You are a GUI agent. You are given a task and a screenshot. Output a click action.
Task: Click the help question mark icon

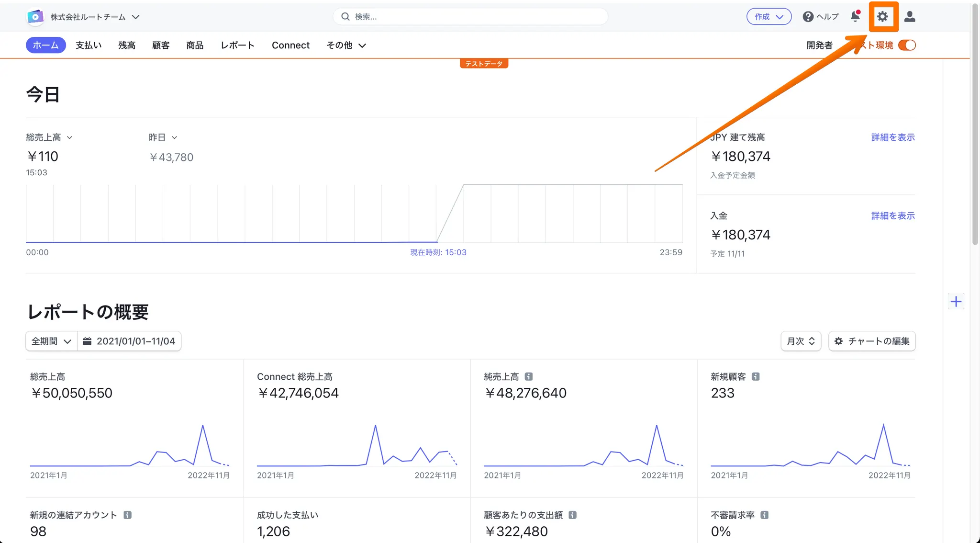tap(808, 17)
